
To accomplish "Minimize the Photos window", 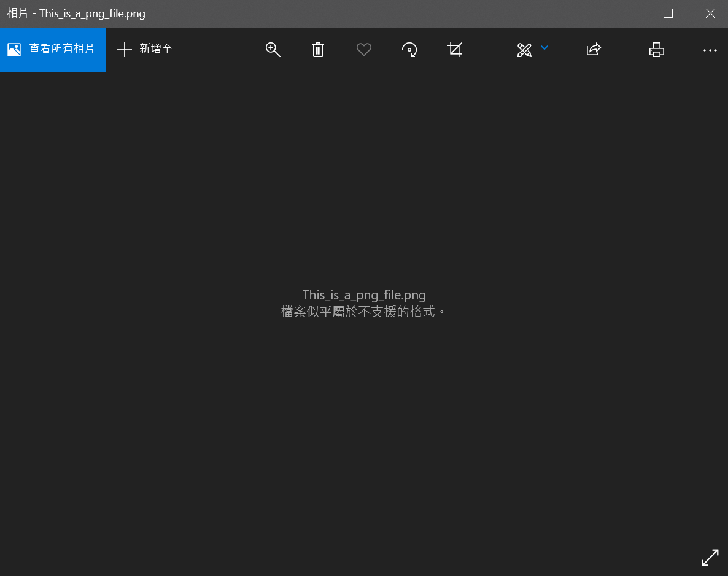I will tap(626, 13).
